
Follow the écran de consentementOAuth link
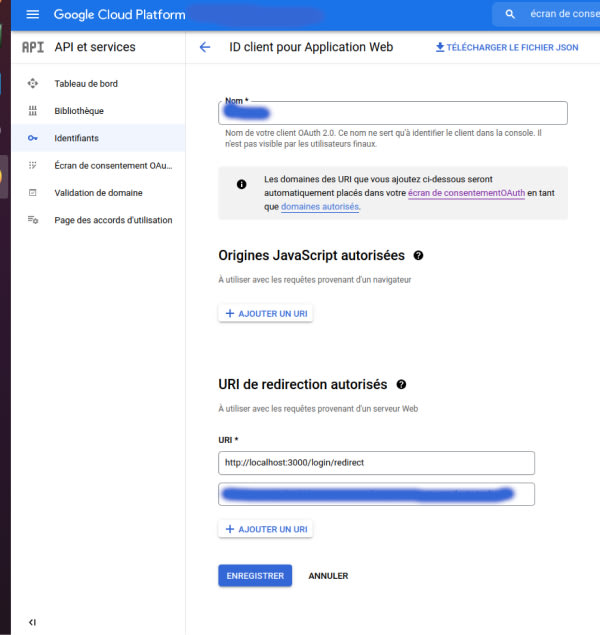pos(466,193)
